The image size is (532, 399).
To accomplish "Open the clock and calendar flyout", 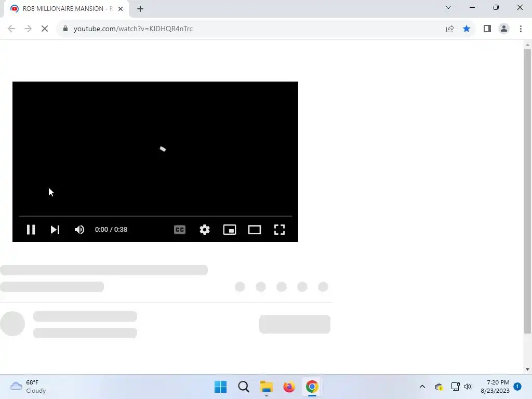I will pyautogui.click(x=495, y=387).
